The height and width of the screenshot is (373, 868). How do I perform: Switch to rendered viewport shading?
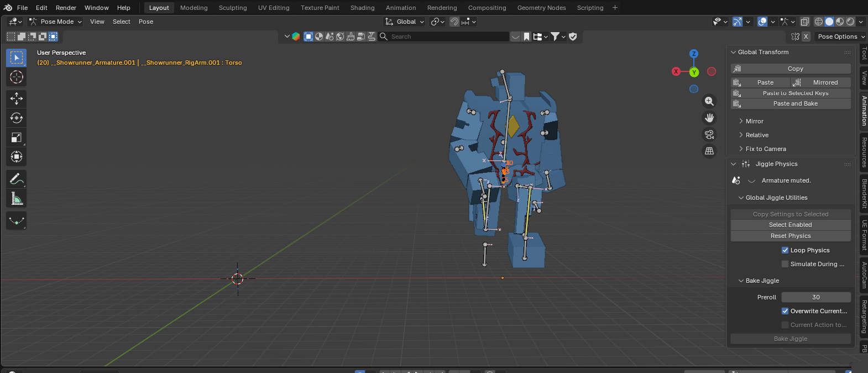pos(850,22)
